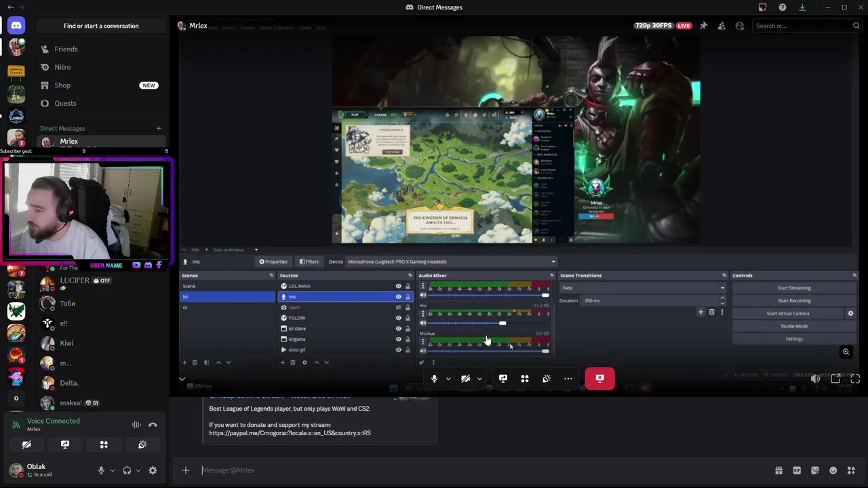Create new DM with plus icon
Image resolution: width=868 pixels, height=488 pixels.
(159, 128)
